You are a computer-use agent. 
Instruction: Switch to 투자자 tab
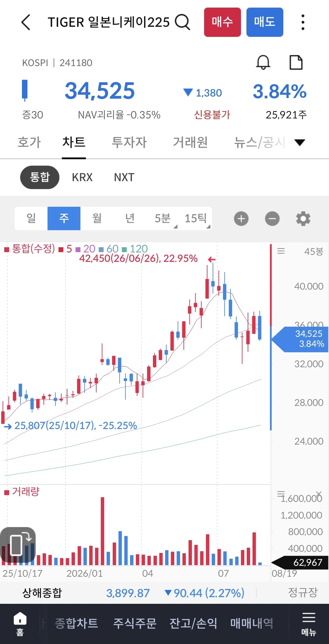click(129, 142)
